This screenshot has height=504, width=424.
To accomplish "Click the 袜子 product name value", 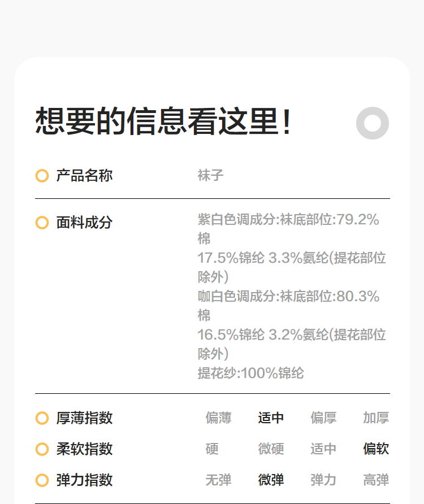I will 210,175.
